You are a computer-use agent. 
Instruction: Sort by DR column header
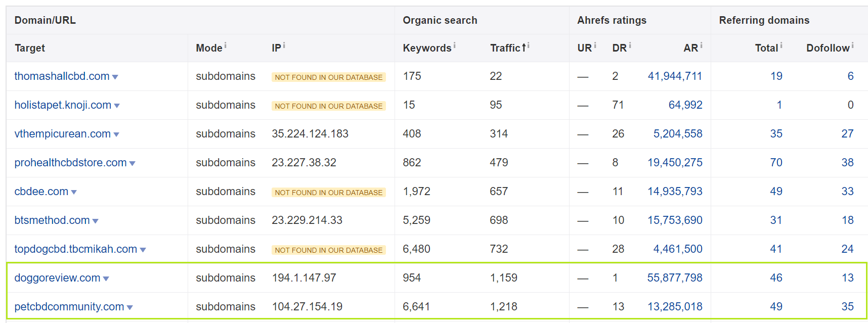620,48
